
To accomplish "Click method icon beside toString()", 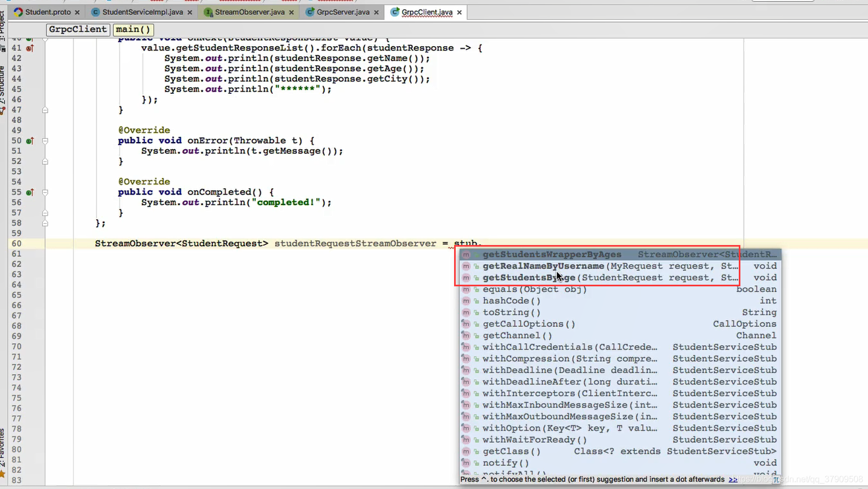I will [x=466, y=313].
